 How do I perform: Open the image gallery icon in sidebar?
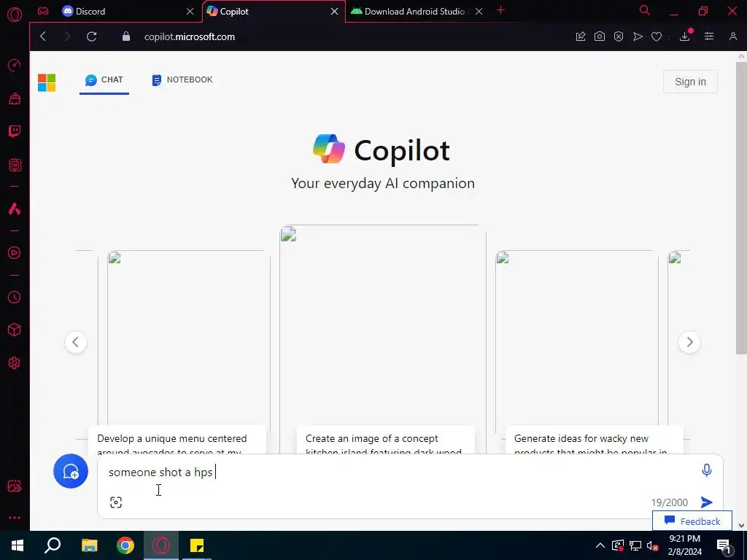pyautogui.click(x=15, y=486)
